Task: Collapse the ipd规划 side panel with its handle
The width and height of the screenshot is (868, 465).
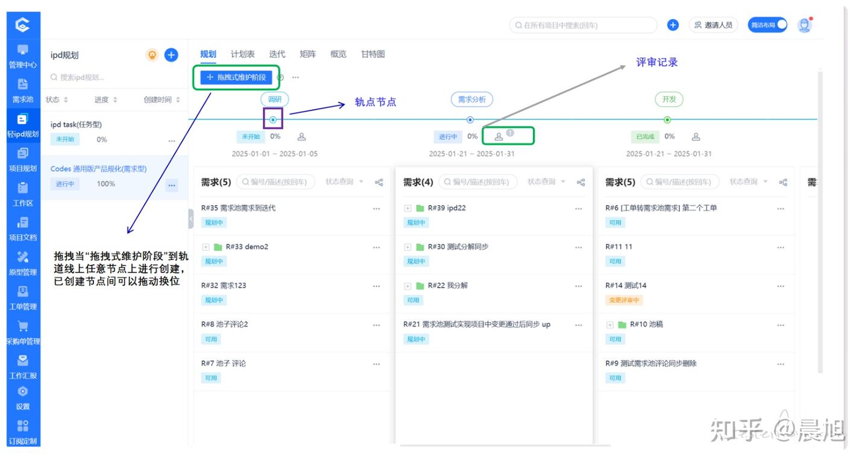Action: coord(190,218)
